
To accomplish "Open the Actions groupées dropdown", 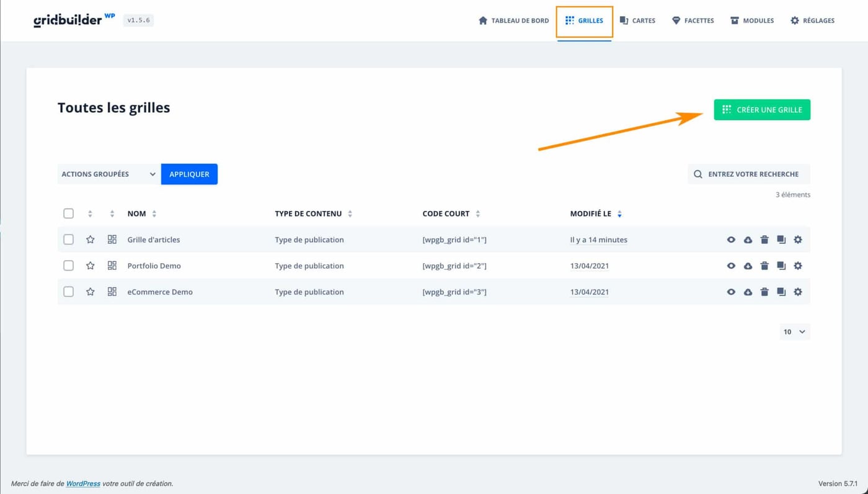I will [108, 174].
